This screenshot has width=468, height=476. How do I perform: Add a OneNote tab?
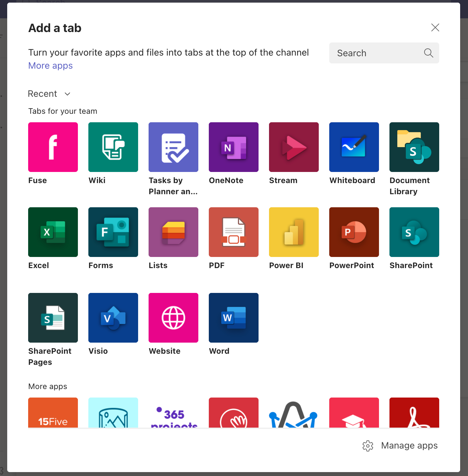[233, 147]
